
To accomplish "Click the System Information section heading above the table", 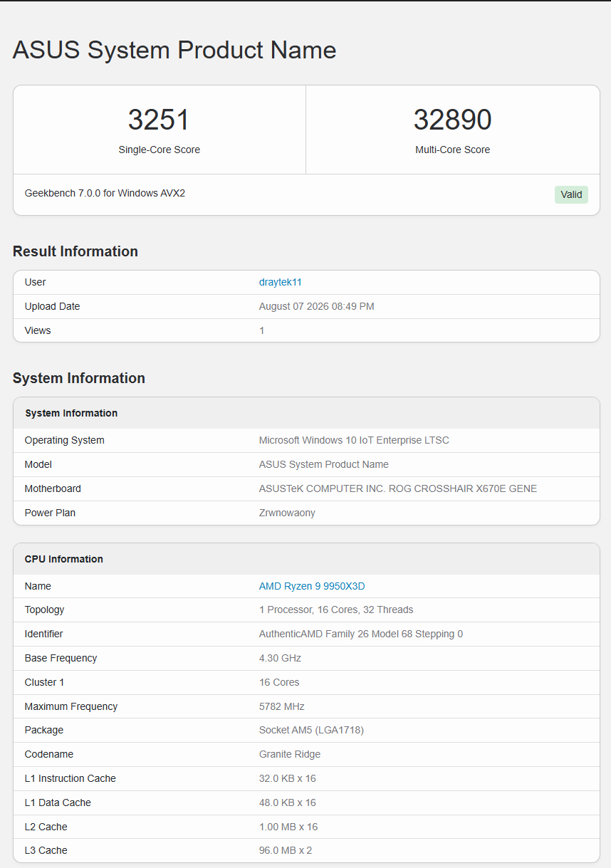I will [x=79, y=378].
